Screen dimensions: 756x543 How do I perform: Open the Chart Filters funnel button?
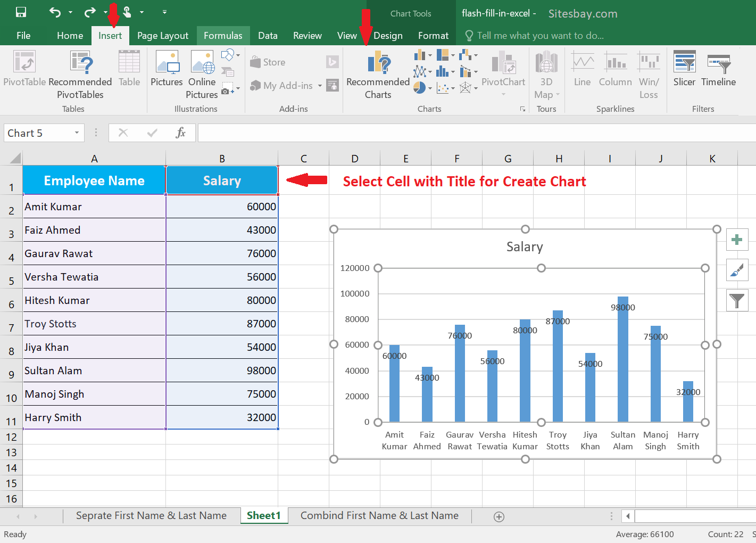tap(737, 301)
